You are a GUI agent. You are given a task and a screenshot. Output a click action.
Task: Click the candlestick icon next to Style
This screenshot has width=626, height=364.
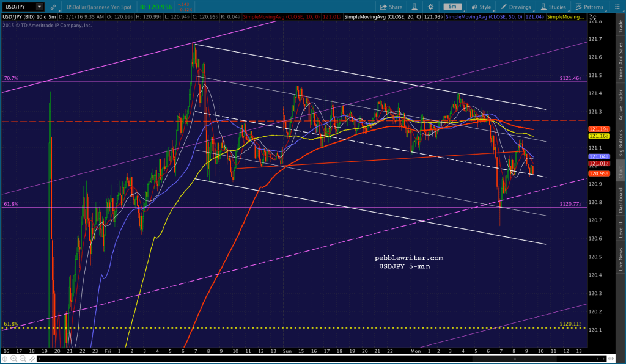(x=474, y=7)
